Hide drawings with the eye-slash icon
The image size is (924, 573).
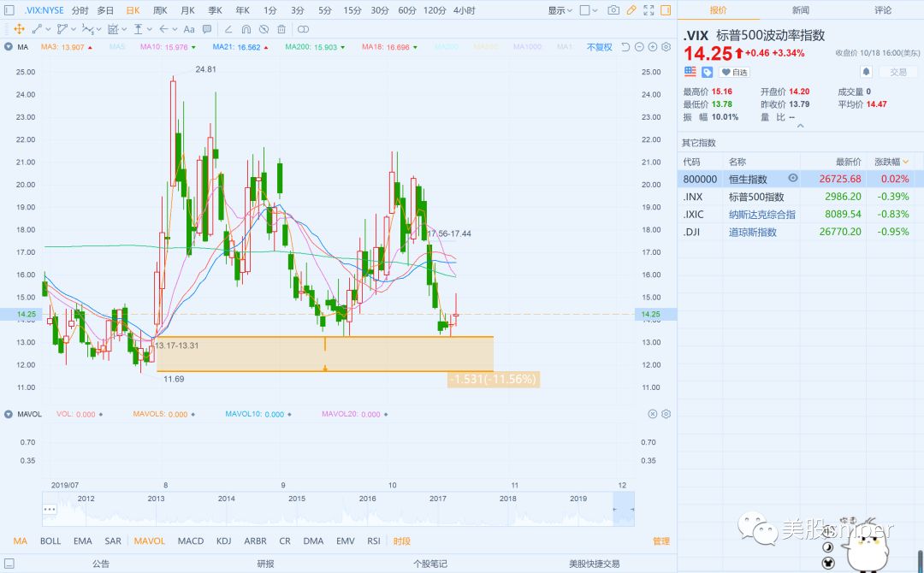(x=264, y=29)
